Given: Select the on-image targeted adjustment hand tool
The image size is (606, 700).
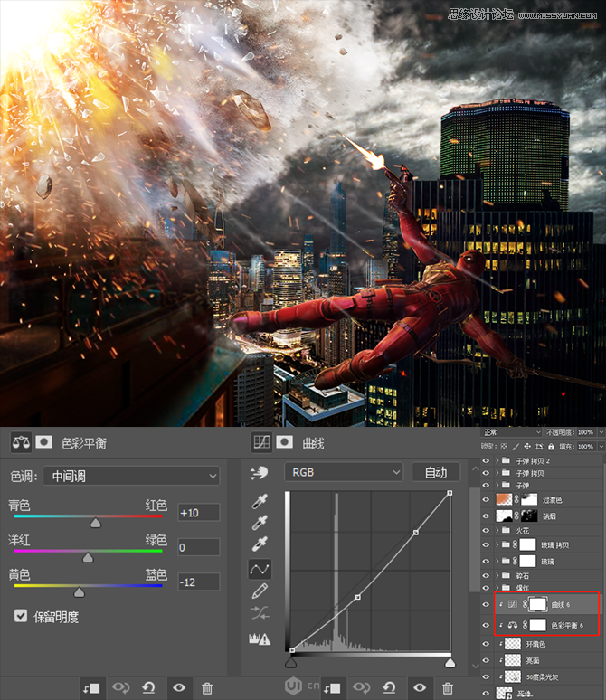Looking at the screenshot, I should coord(259,473).
